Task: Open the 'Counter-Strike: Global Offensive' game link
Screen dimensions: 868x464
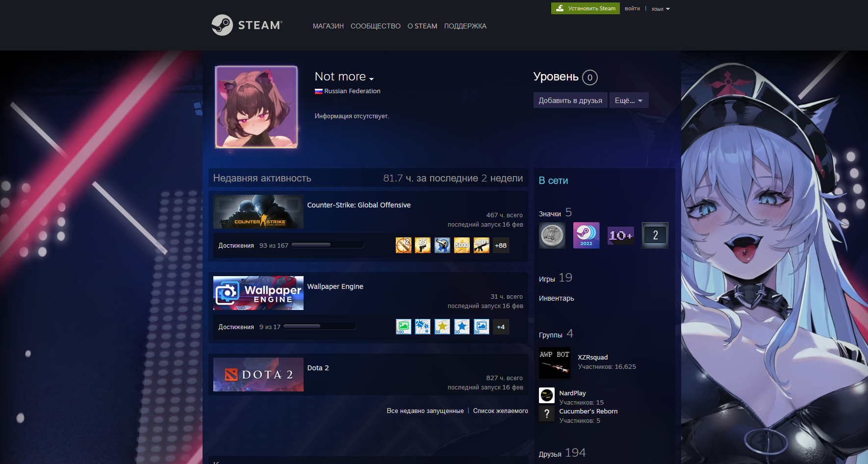Action: (x=359, y=205)
